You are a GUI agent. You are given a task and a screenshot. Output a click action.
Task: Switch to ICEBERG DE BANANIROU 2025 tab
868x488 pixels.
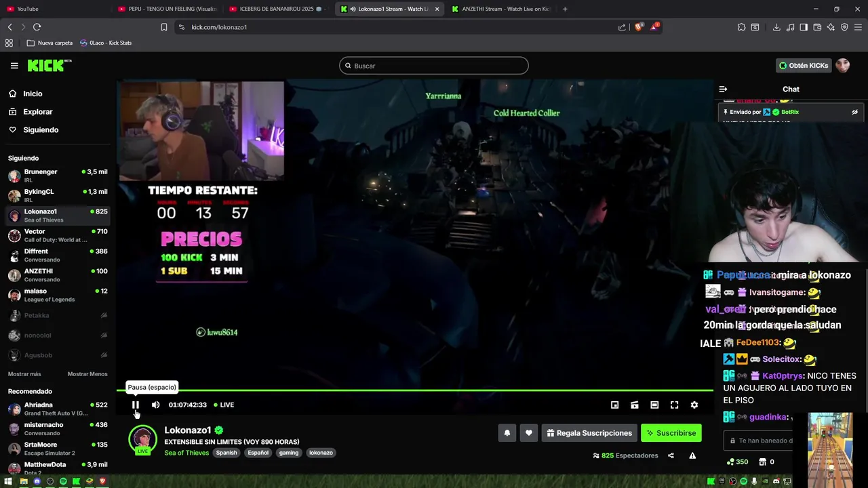278,9
